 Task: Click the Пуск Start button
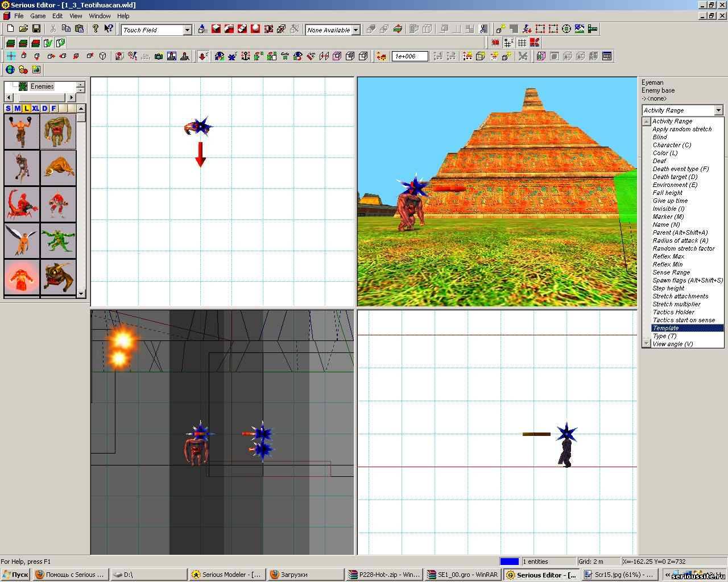[x=15, y=575]
